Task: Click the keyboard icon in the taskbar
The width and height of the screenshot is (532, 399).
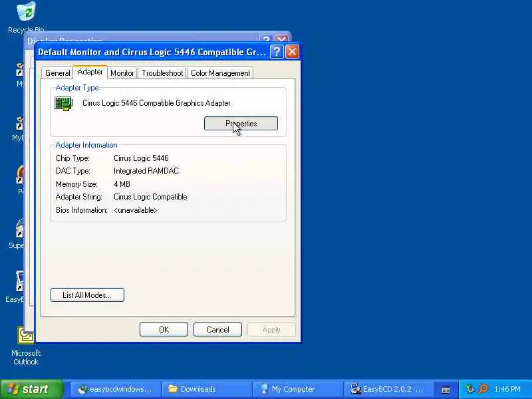Action: 446,390
